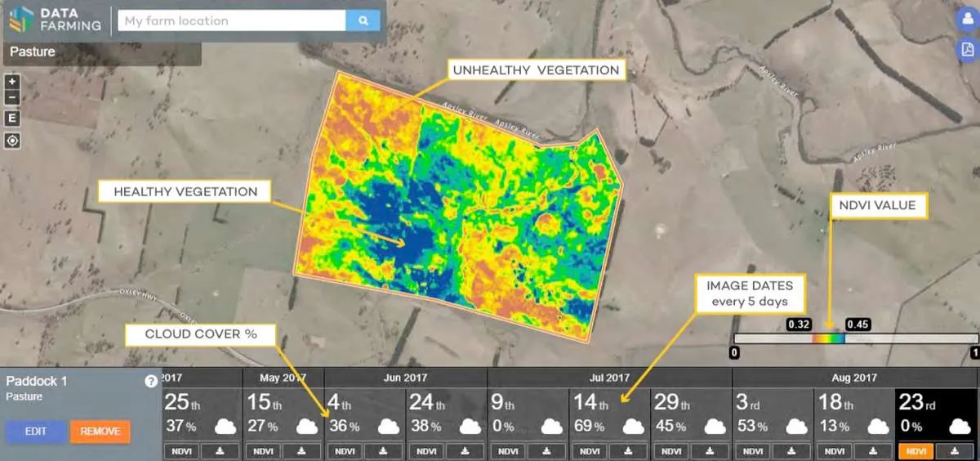Click the Jun 2017 month header
The height and width of the screenshot is (461, 980).
[405, 378]
